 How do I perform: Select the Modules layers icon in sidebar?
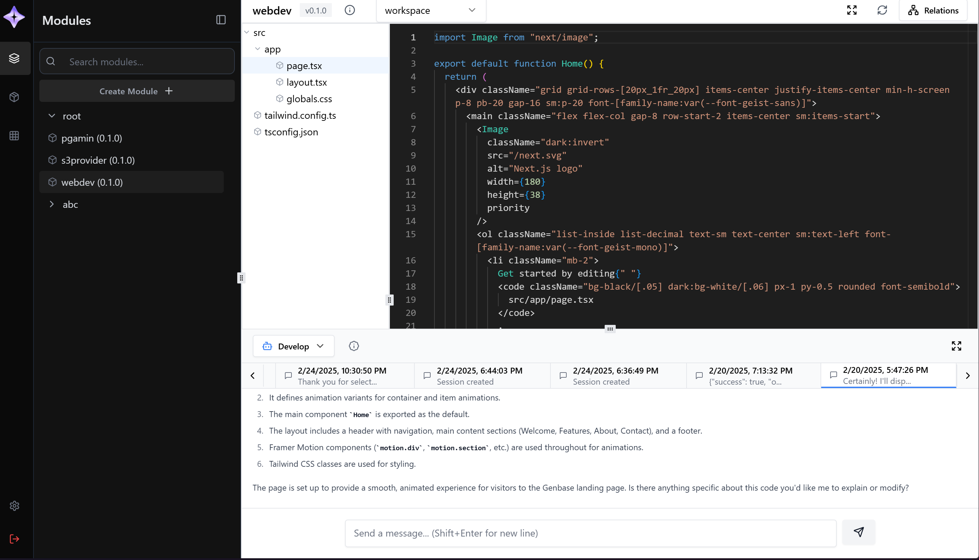coord(15,58)
